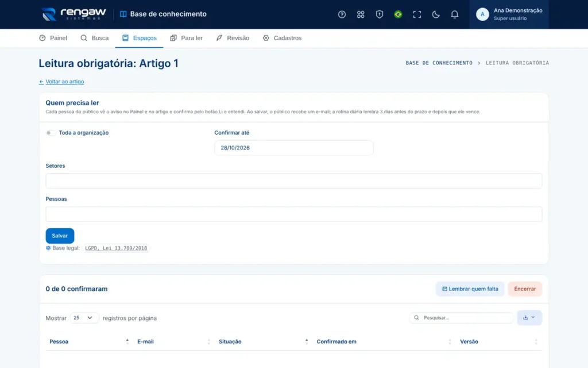Change language via Brazil flag icon

click(398, 14)
